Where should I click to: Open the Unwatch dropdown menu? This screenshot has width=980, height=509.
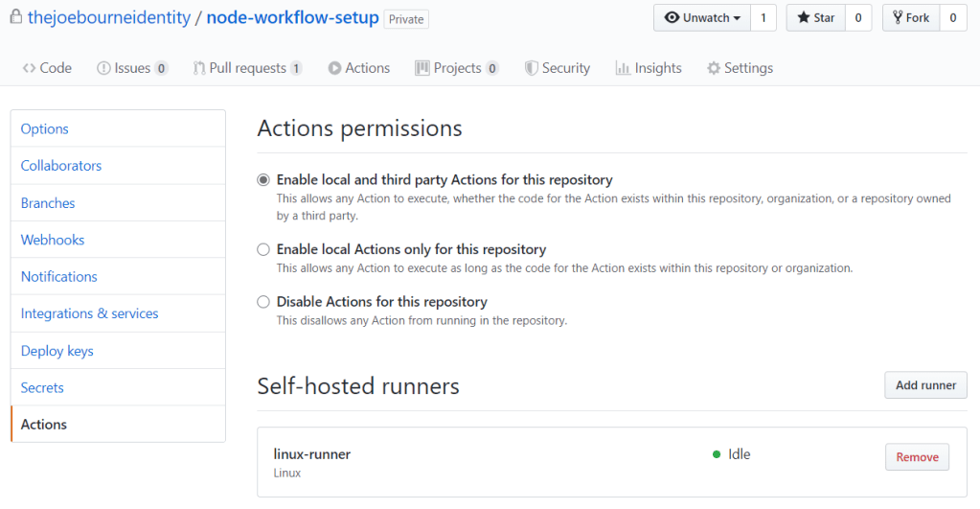(x=702, y=17)
